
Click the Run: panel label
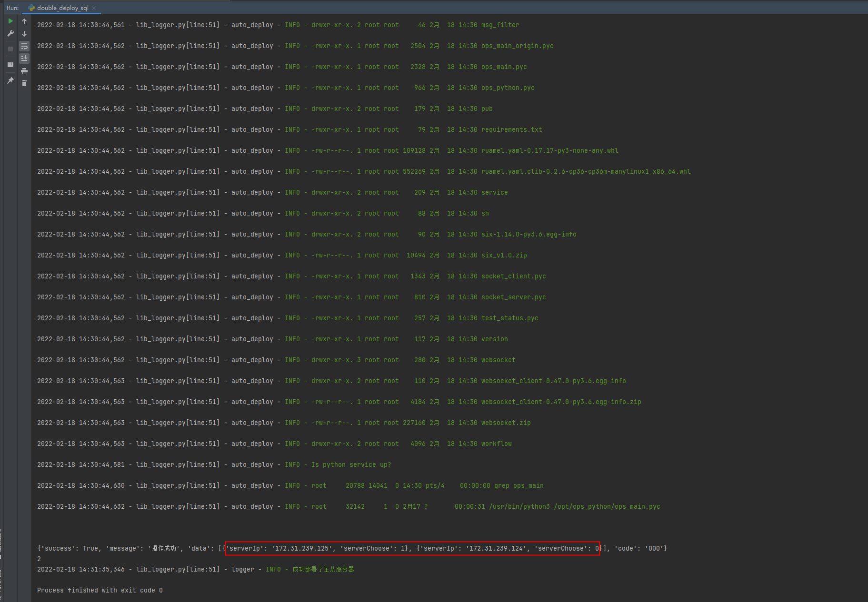(x=13, y=8)
